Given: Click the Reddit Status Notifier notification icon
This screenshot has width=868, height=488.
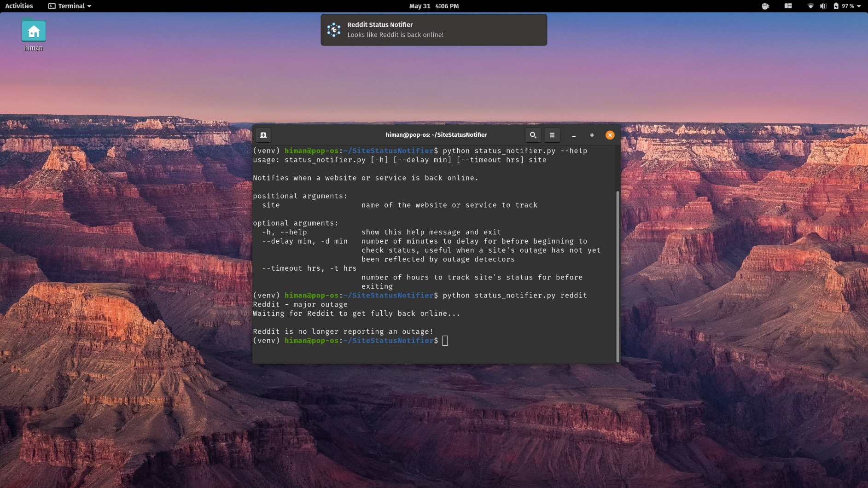Looking at the screenshot, I should tap(334, 30).
